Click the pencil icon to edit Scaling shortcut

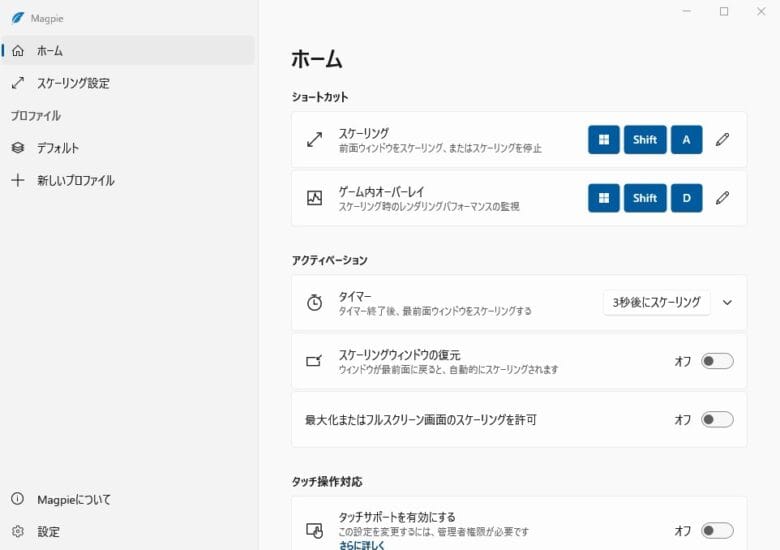722,140
